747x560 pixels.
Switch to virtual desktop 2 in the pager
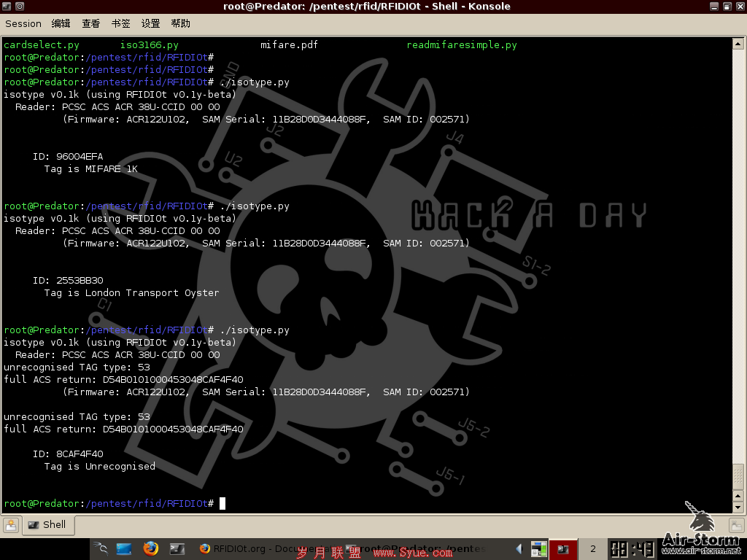click(x=592, y=549)
